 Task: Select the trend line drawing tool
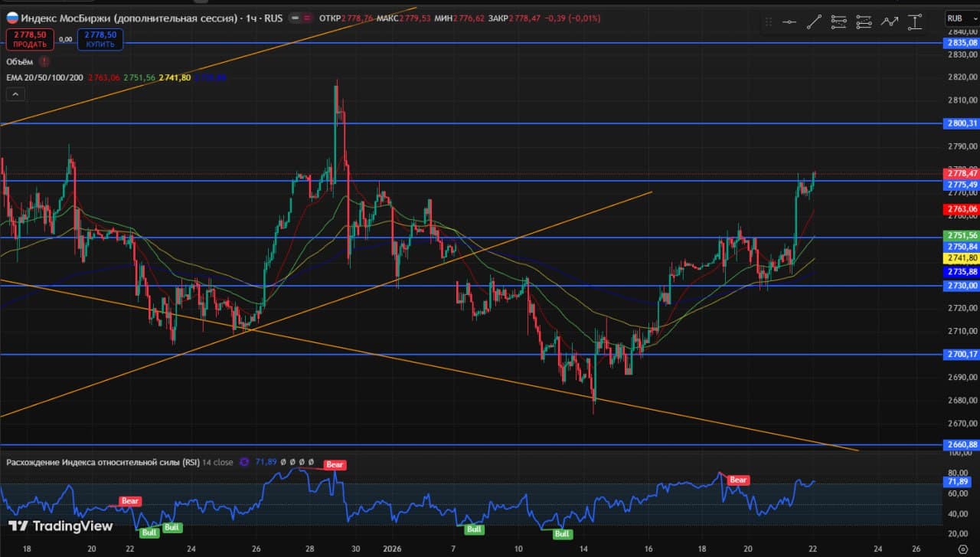click(814, 22)
